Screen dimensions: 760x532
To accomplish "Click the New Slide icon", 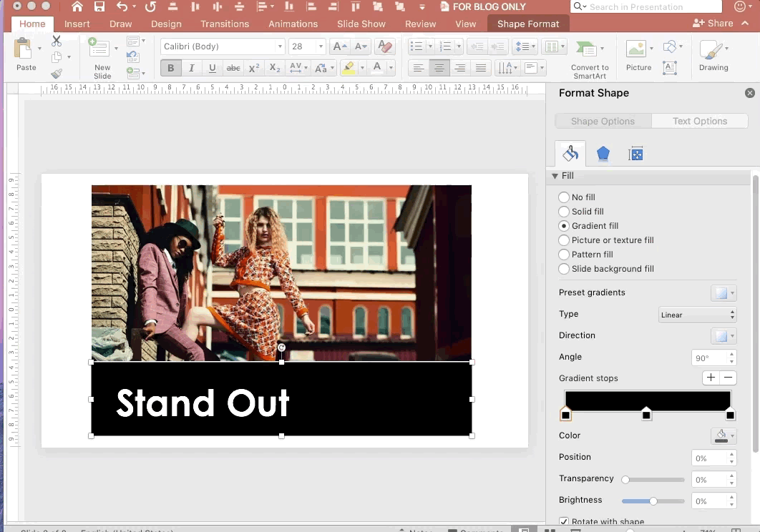I will pos(99,48).
